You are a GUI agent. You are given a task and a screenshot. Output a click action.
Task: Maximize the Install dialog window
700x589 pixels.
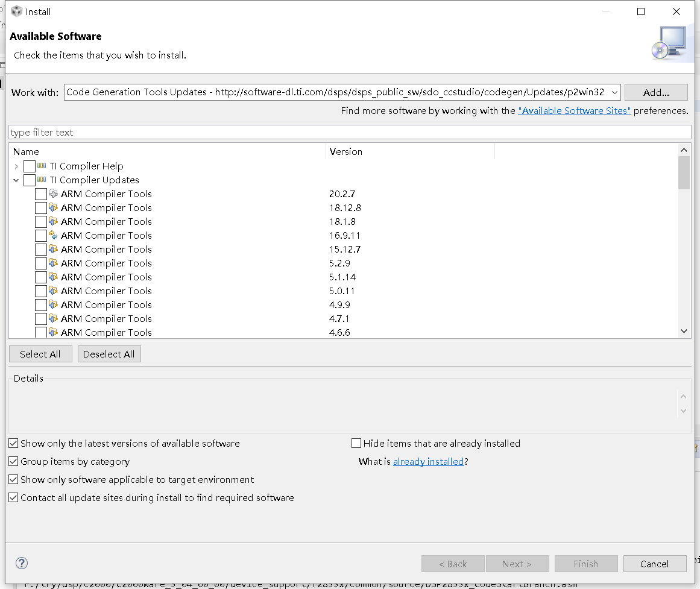(x=641, y=11)
